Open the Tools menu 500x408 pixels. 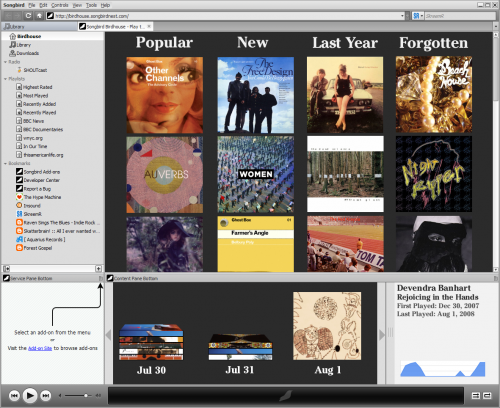click(91, 5)
